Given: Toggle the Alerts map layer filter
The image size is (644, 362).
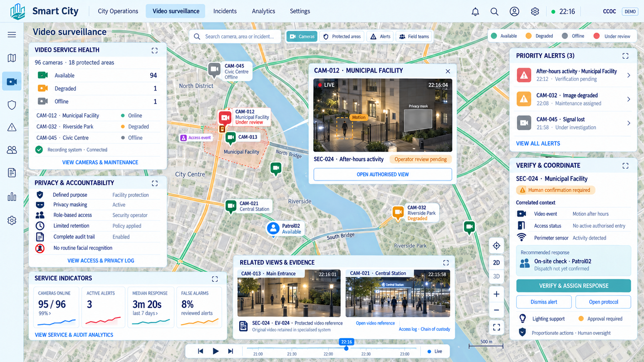Looking at the screenshot, I should pos(381,37).
